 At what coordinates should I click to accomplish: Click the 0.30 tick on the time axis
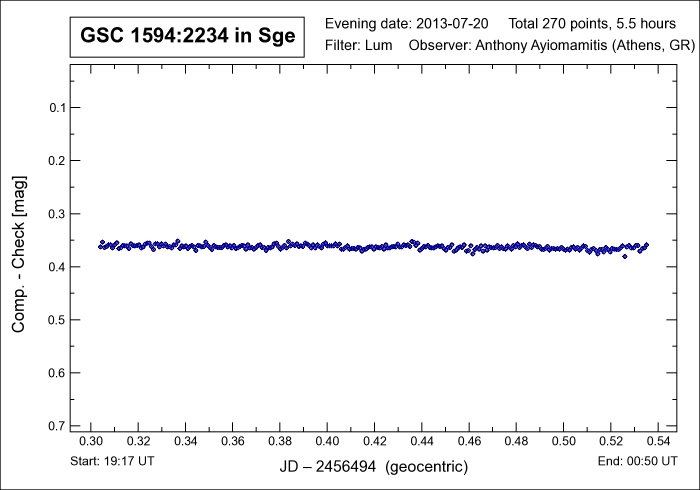tap(91, 440)
